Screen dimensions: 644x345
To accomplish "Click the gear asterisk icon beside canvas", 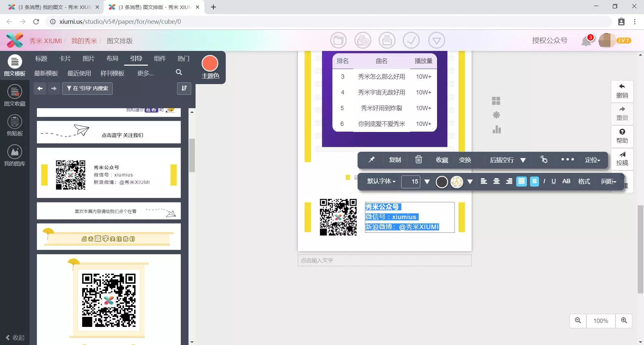I will (496, 115).
